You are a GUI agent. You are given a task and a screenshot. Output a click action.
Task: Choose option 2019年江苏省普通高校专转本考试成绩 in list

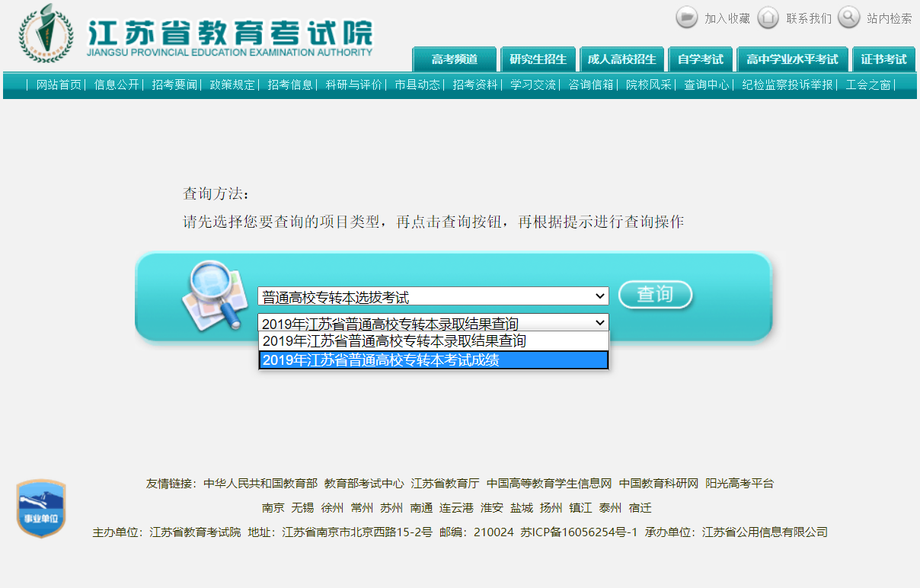(434, 360)
